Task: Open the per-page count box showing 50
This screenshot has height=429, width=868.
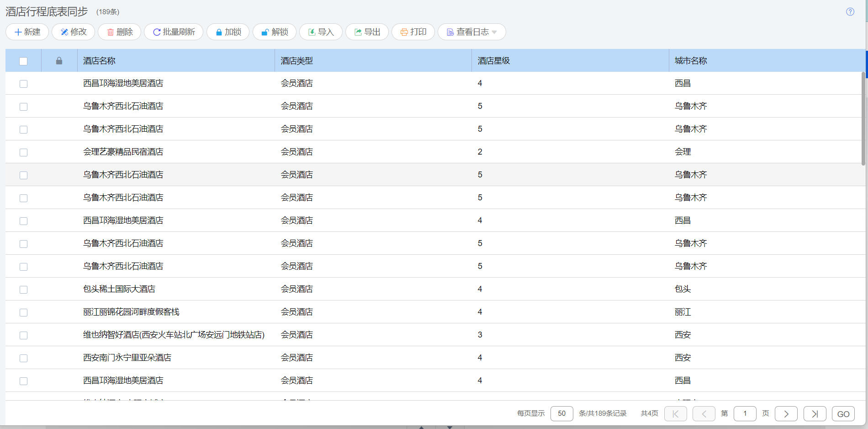Action: point(561,413)
